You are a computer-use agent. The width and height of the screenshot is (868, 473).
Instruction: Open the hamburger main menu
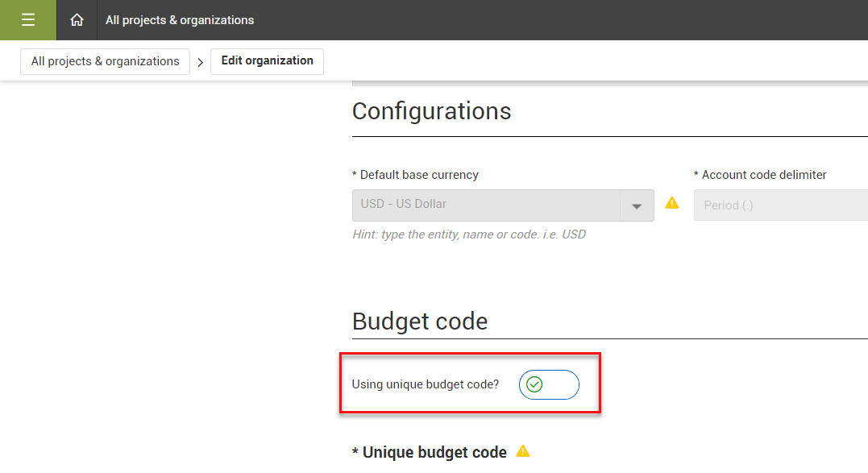tap(28, 20)
